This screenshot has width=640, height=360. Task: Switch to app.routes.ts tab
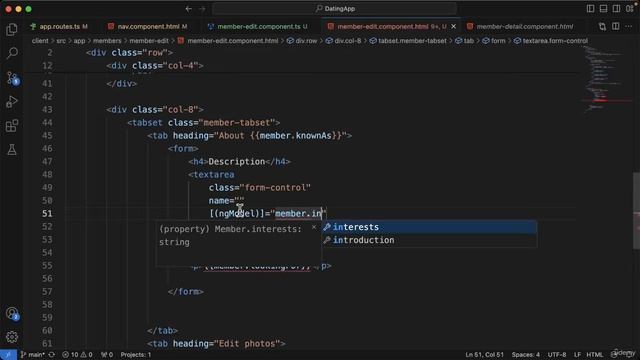click(59, 27)
